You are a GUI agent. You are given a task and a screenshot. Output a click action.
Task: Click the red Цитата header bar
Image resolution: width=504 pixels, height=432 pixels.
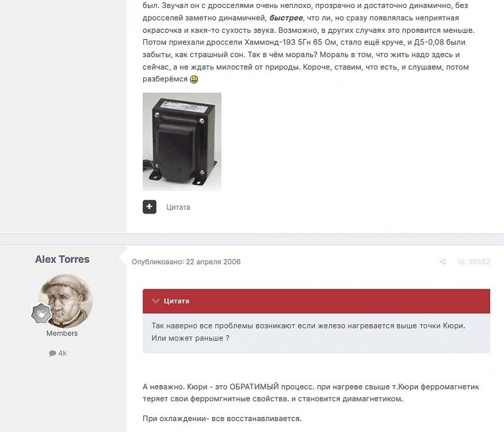pyautogui.click(x=316, y=301)
